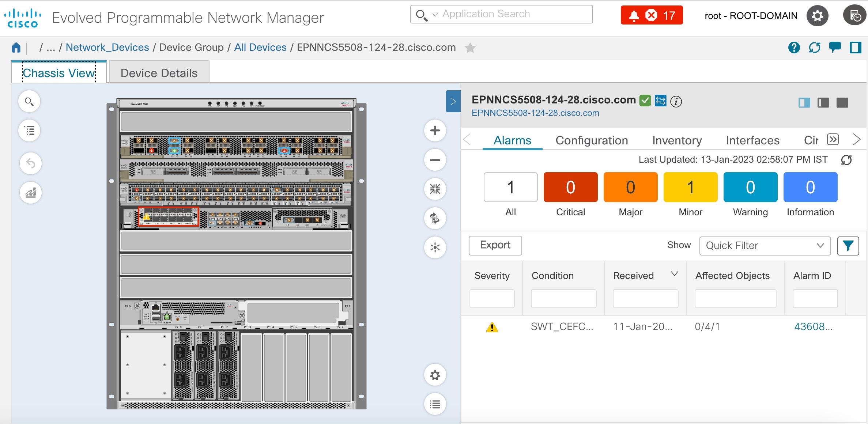Toggle the favorite star for this device
This screenshot has height=424, width=868.
click(x=470, y=48)
